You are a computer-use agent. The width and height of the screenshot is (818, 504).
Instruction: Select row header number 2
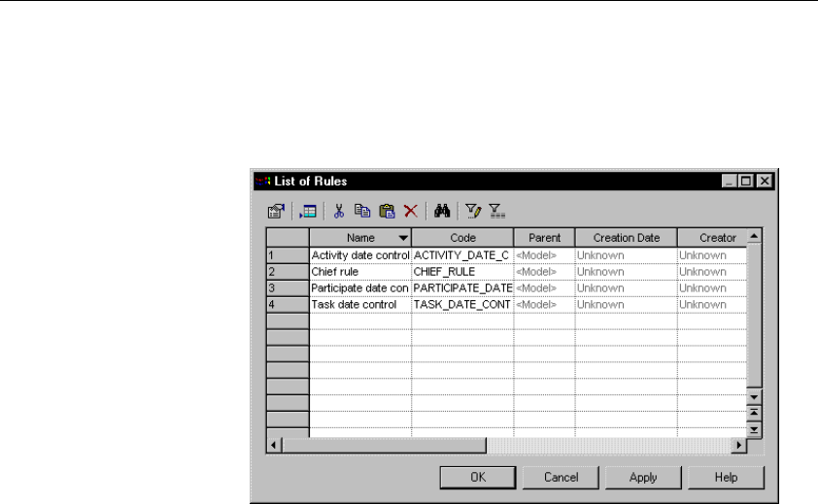click(x=288, y=272)
